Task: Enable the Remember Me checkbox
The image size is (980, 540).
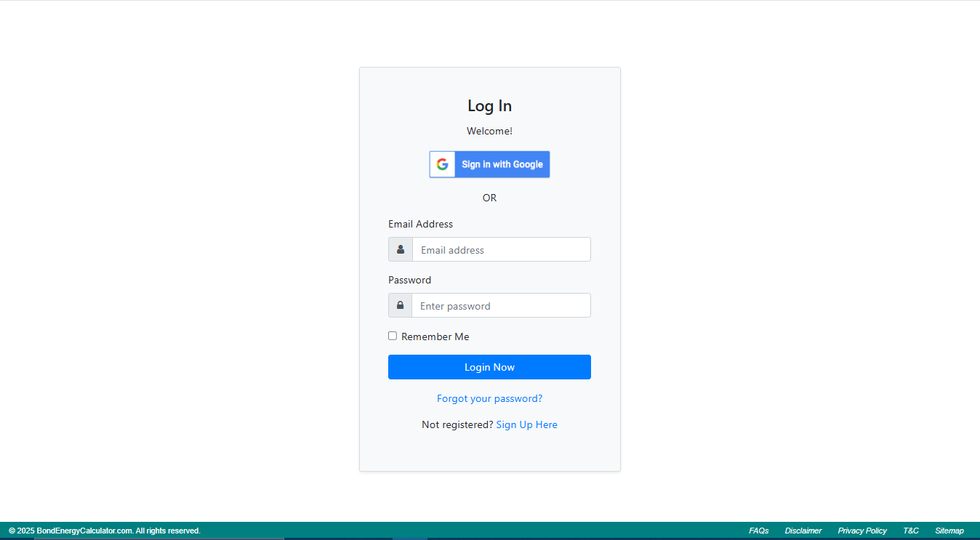Action: point(393,336)
